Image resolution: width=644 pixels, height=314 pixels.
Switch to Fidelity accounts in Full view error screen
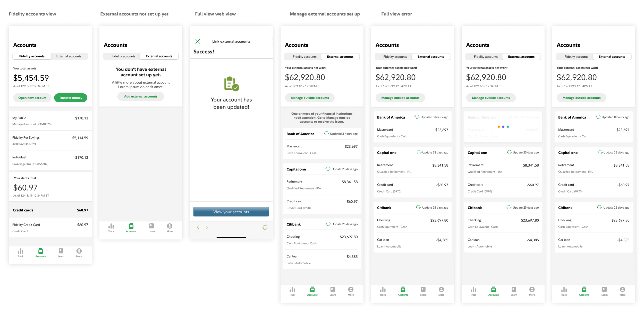tap(395, 57)
